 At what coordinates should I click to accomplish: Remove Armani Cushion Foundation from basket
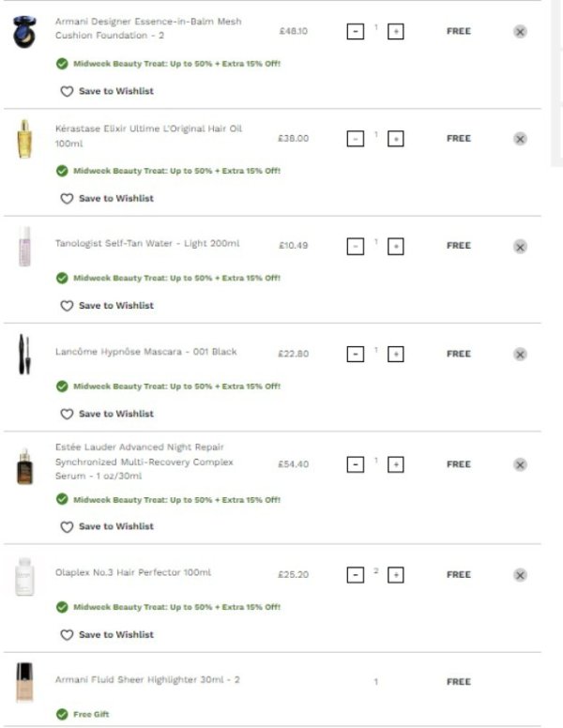coord(520,31)
